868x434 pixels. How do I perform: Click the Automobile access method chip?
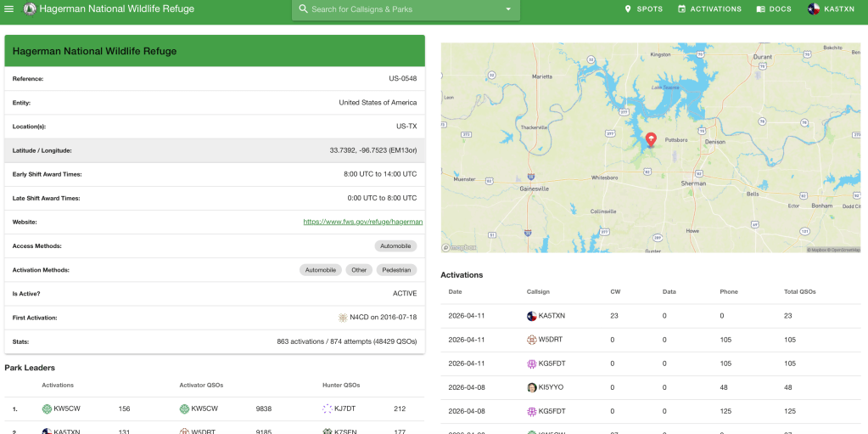point(395,246)
